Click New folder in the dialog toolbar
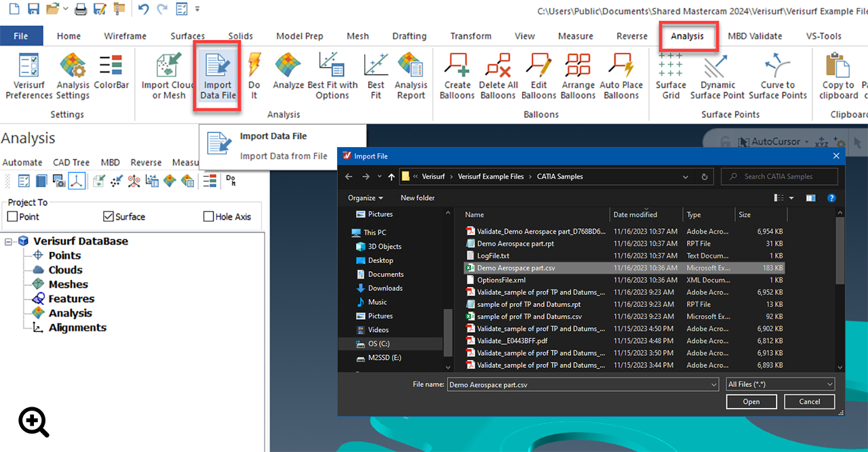Viewport: 868px width, 452px height. pos(418,198)
